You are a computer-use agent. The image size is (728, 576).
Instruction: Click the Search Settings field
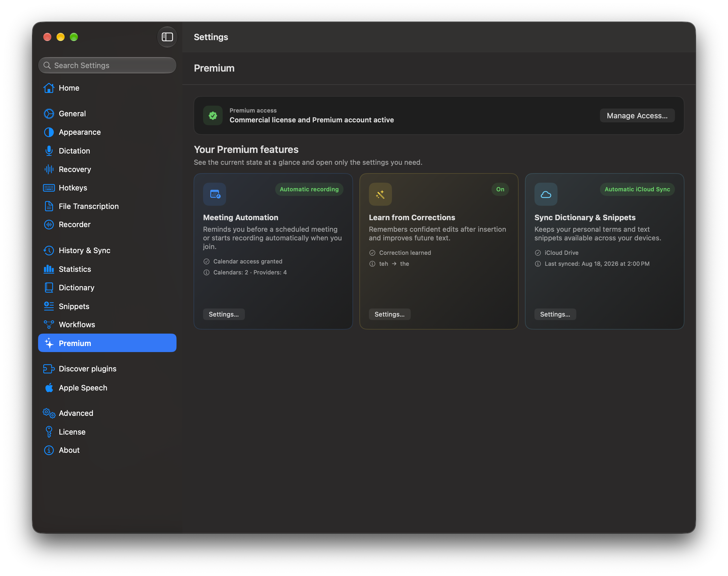[x=107, y=65]
